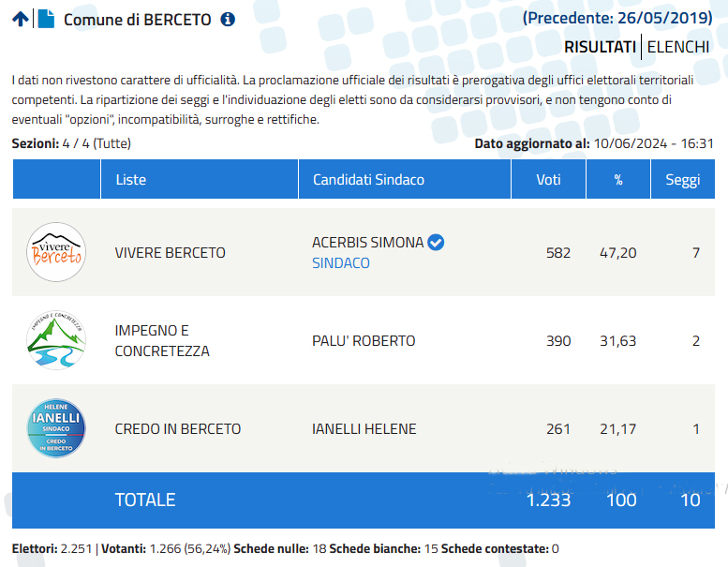Switch to the ELENCHI tab
Viewport: 728px width, 567px height.
pos(677,47)
